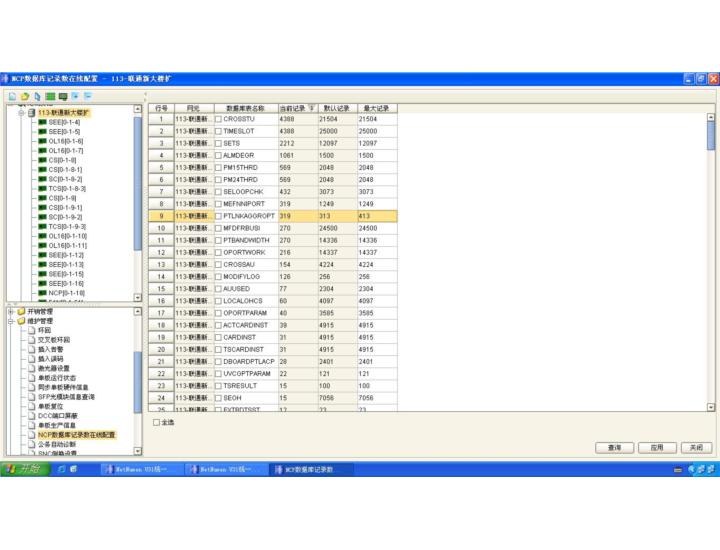Open the Windows 开始 start button
The height and width of the screenshot is (550, 720).
(x=23, y=469)
